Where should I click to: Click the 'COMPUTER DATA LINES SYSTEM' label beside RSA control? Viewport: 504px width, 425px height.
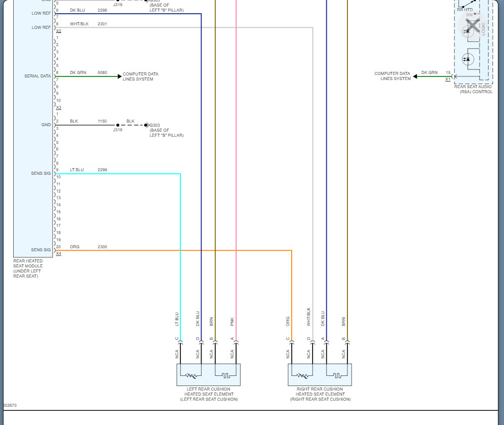point(393,76)
